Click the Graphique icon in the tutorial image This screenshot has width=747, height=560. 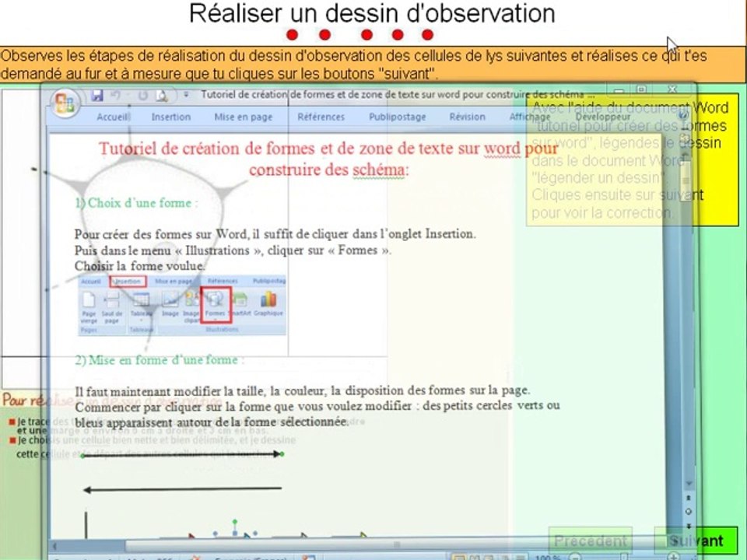pyautogui.click(x=268, y=304)
